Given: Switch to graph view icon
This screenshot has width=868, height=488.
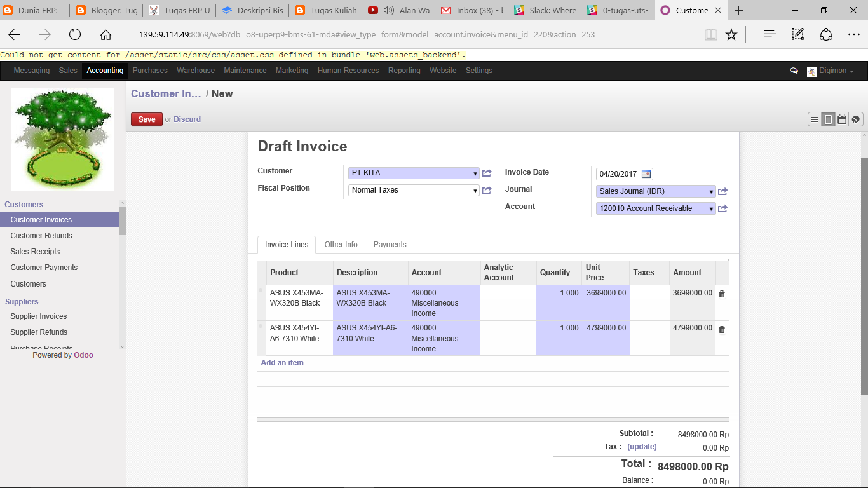Looking at the screenshot, I should click(855, 119).
